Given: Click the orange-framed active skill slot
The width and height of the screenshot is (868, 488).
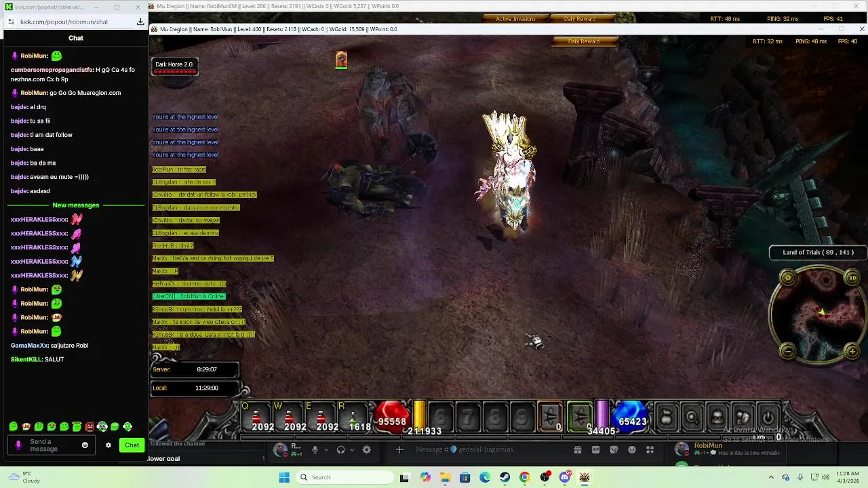Looking at the screenshot, I should click(x=550, y=417).
